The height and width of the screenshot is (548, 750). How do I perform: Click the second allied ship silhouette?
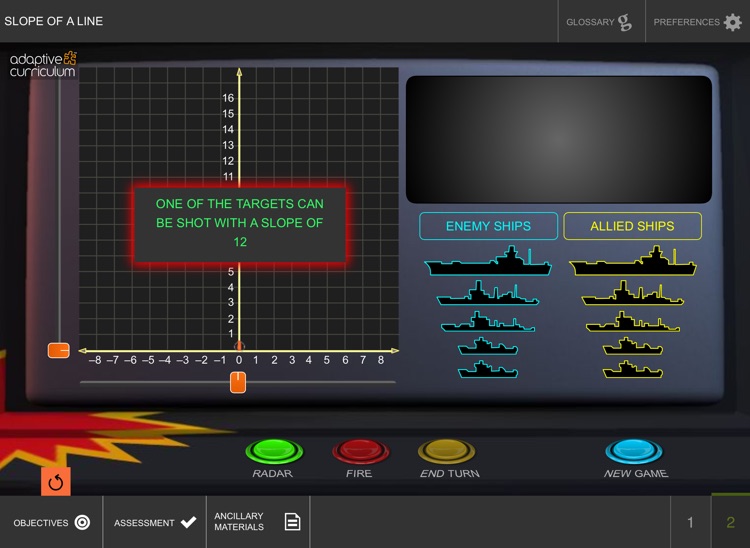(632, 294)
